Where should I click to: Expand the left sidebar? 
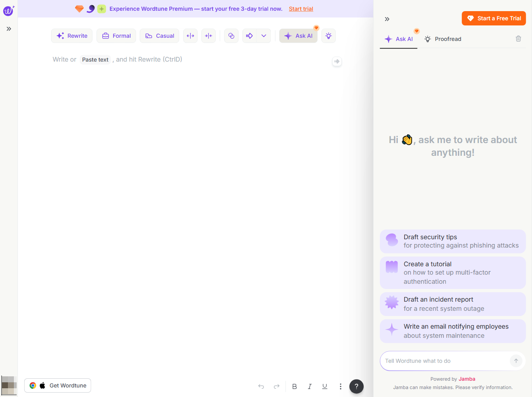9,29
